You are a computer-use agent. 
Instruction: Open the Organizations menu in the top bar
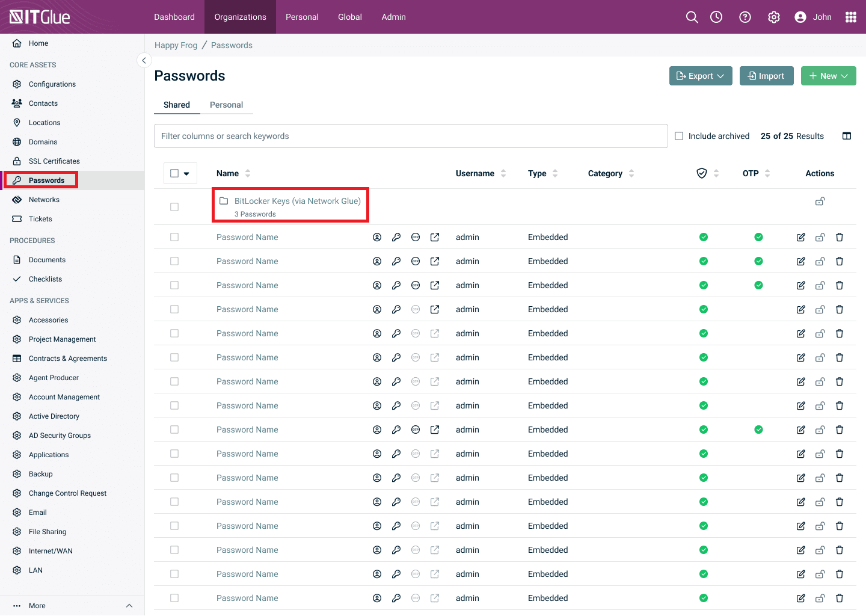click(240, 17)
